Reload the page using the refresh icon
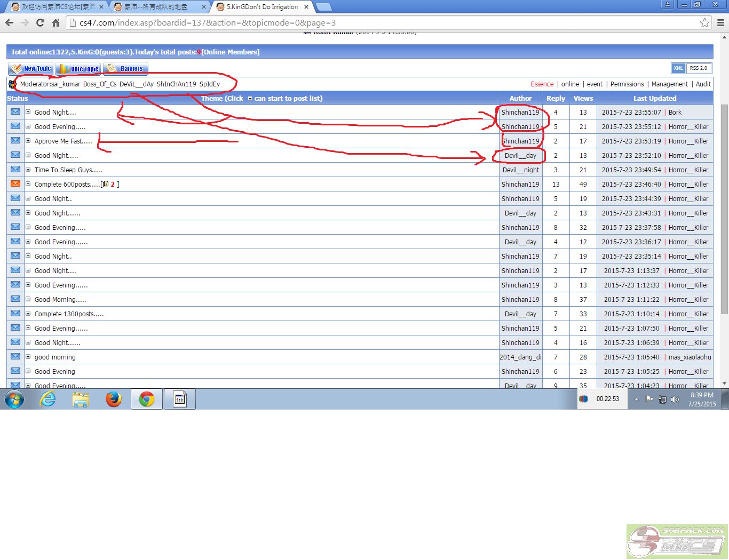729x560 pixels. click(40, 23)
